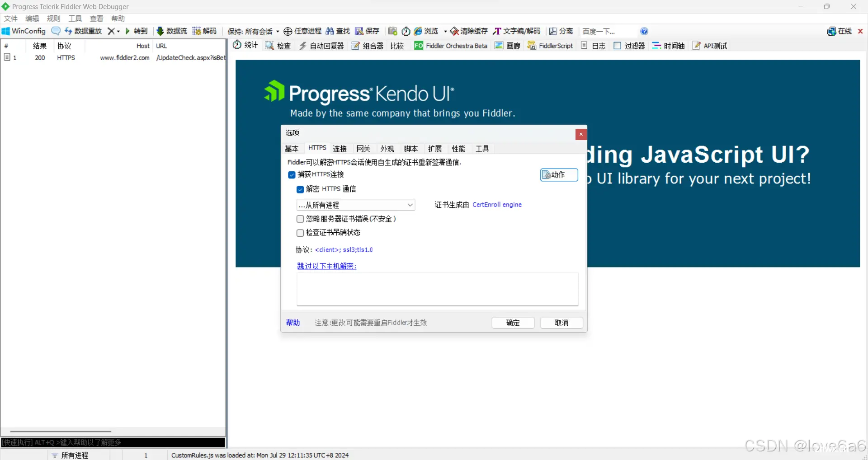868x460 pixels.
Task: Click the 浏览 browser launch button
Action: (x=426, y=31)
